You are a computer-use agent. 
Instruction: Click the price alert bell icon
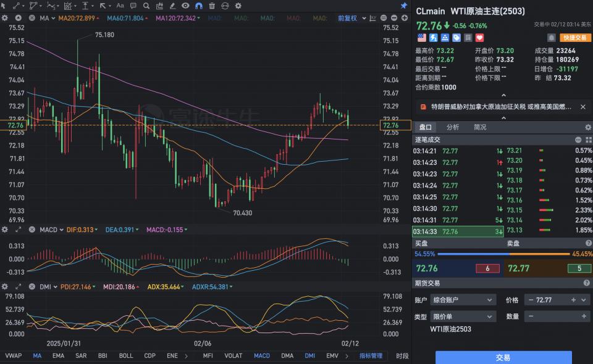coord(551,38)
